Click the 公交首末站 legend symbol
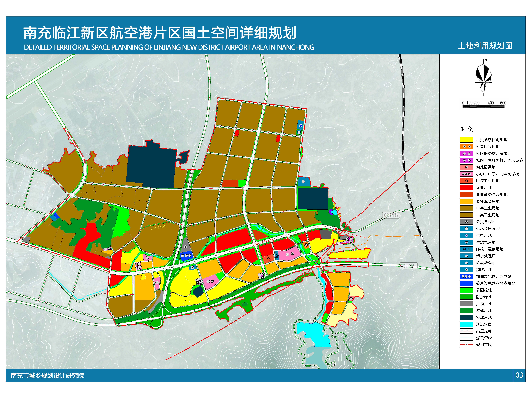This screenshot has height=399, width=532. [x=466, y=222]
